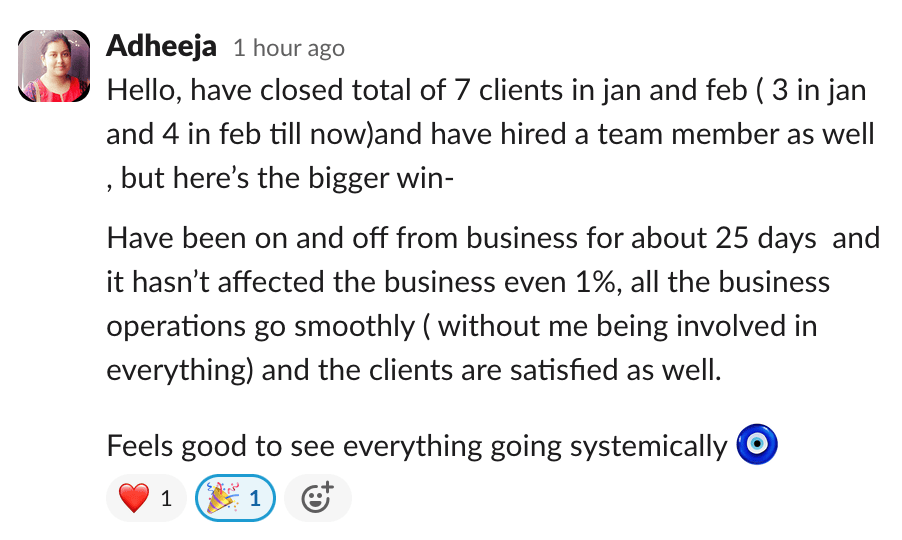Click the count next to the party popper
This screenshot has width=902, height=540.
(x=255, y=497)
